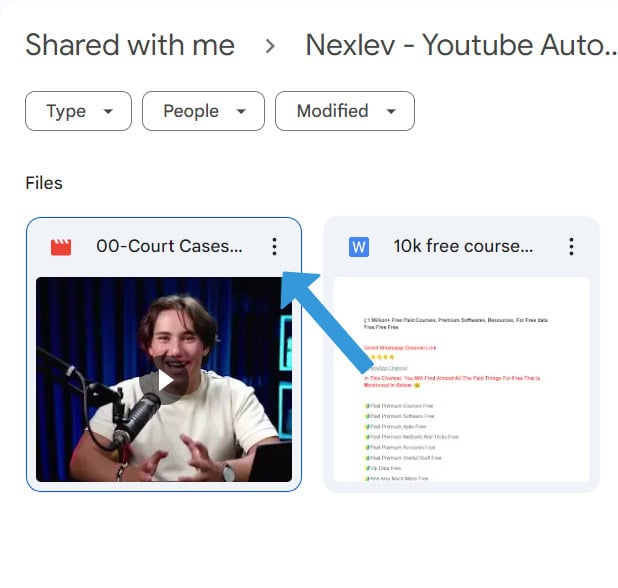The image size is (618, 588).
Task: Open the Nexlev - Youtube Auto folder breadcrumb
Action: point(461,45)
